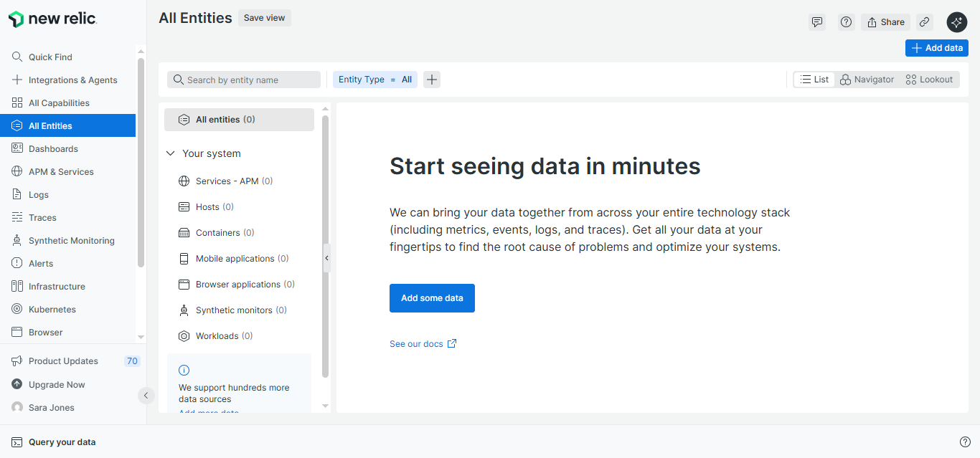This screenshot has height=458, width=980.
Task: Collapse the entity category panel
Action: (327, 258)
